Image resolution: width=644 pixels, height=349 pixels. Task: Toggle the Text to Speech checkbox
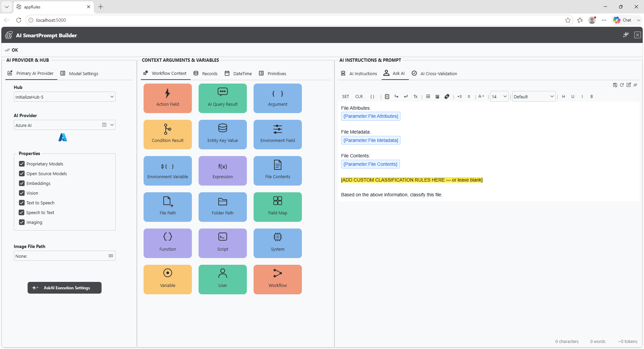click(22, 203)
